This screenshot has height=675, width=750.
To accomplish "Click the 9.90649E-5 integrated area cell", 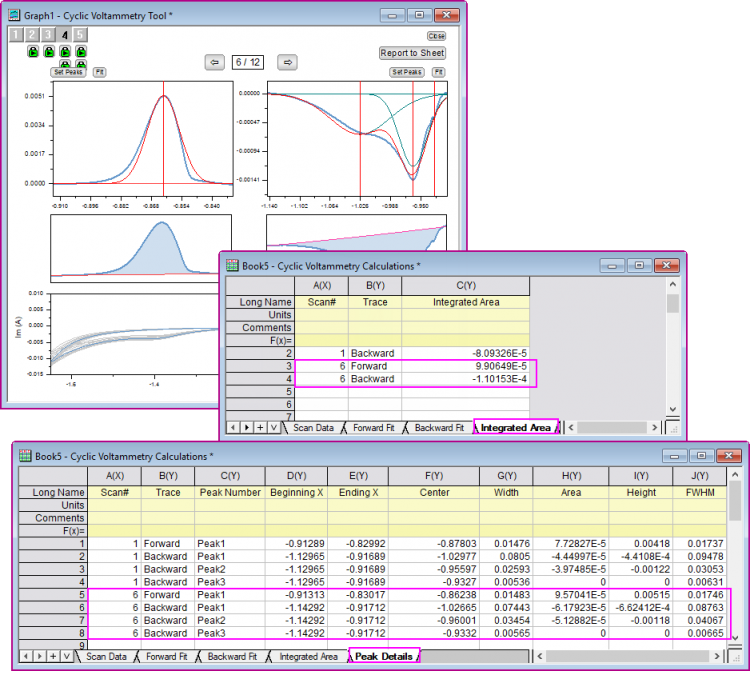I will tap(466, 366).
